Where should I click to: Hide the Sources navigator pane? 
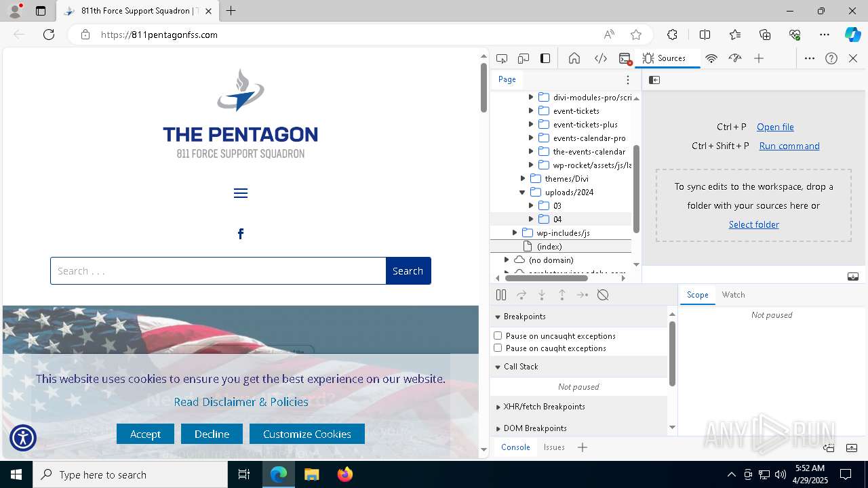click(654, 80)
